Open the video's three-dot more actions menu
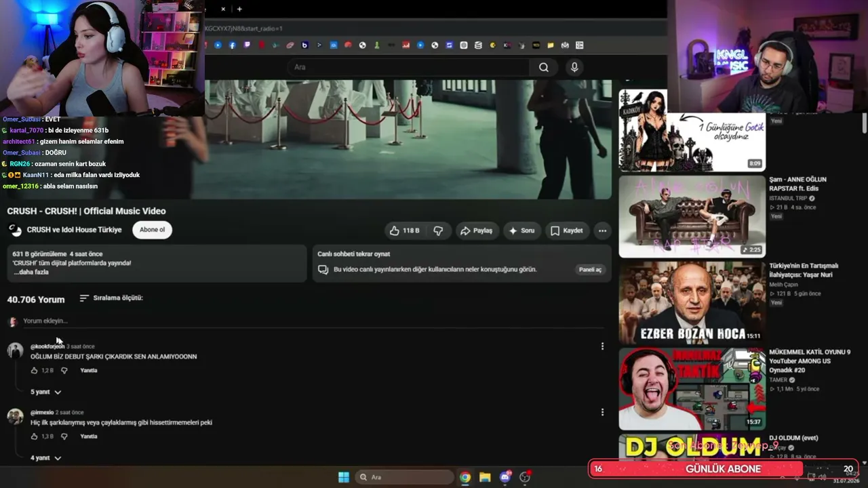Screen dimensions: 868x488 tap(602, 230)
